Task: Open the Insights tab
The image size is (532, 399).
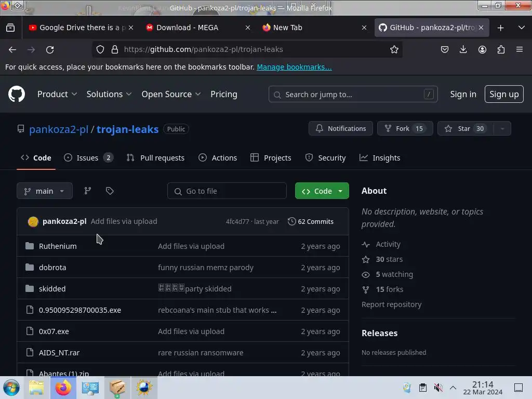Action: tap(380, 158)
